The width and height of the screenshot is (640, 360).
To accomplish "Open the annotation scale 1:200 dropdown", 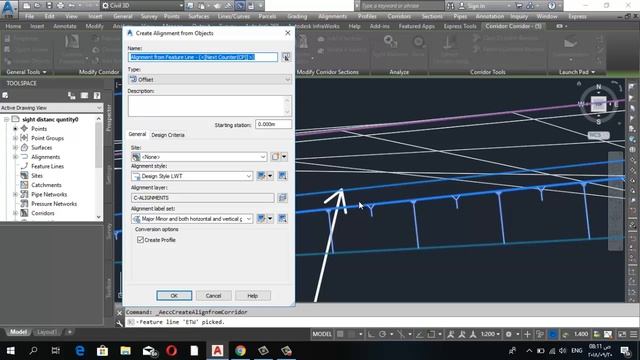I will point(490,334).
